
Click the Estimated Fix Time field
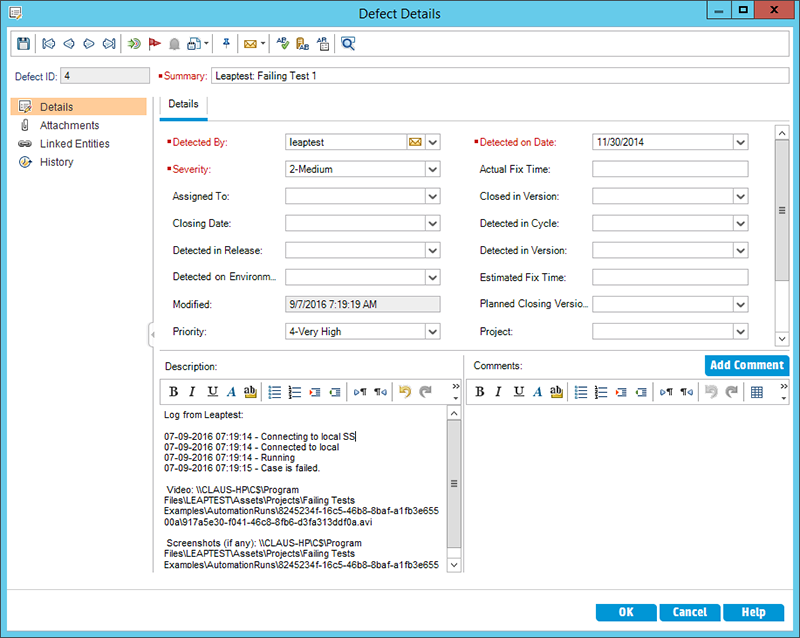pyautogui.click(x=670, y=277)
